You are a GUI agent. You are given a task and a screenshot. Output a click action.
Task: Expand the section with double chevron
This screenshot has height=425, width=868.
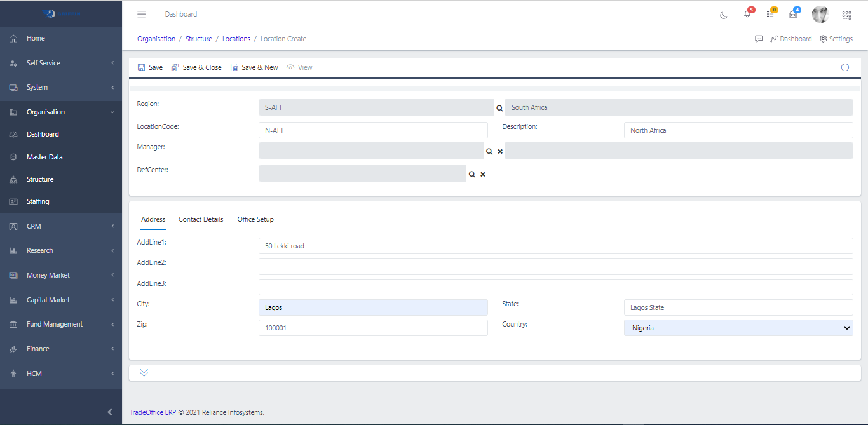click(144, 373)
